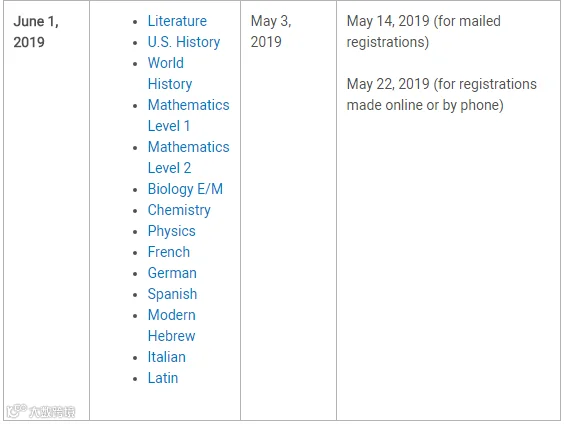This screenshot has height=424, width=565.
Task: Open the U.S. History link
Action: pos(184,42)
